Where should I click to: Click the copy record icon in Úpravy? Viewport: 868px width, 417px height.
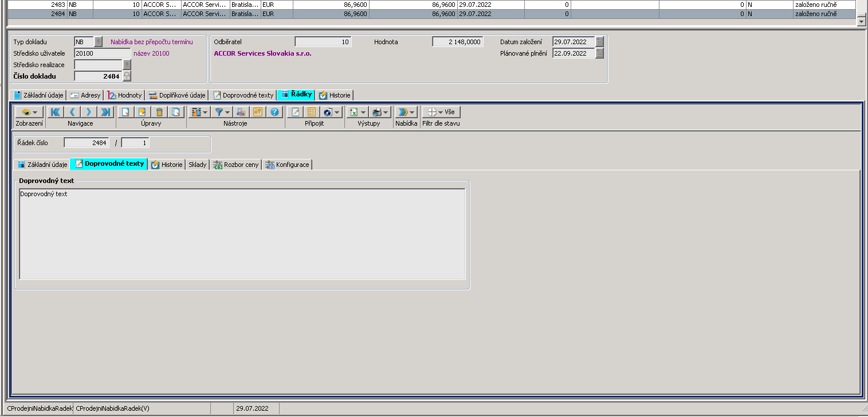176,112
